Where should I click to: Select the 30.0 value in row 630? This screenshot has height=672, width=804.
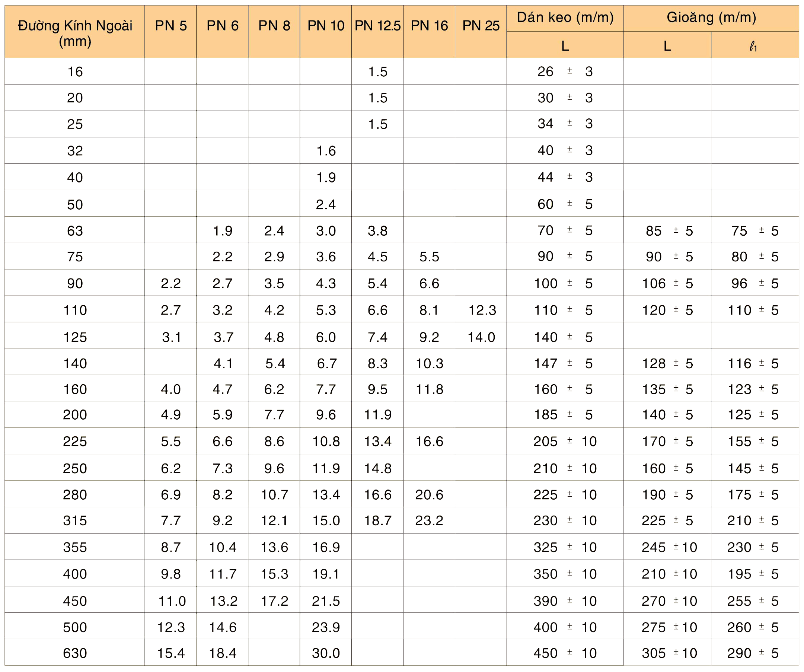pyautogui.click(x=326, y=653)
